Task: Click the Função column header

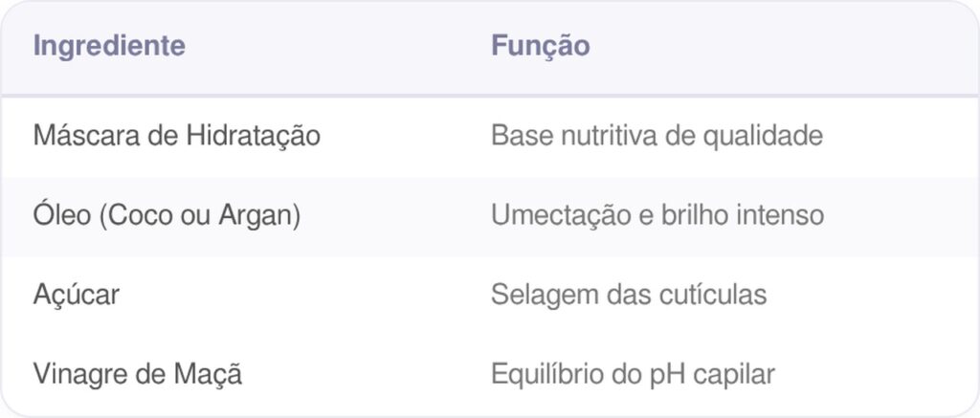Action: click(x=540, y=45)
